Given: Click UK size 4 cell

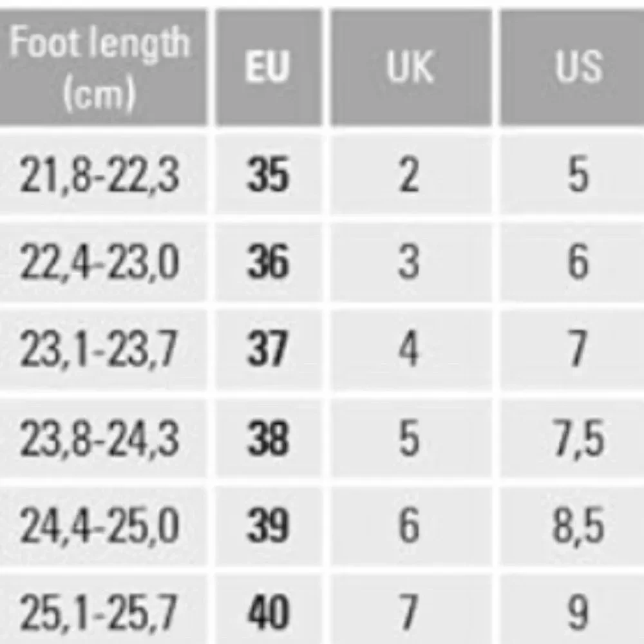Looking at the screenshot, I should point(411,350).
